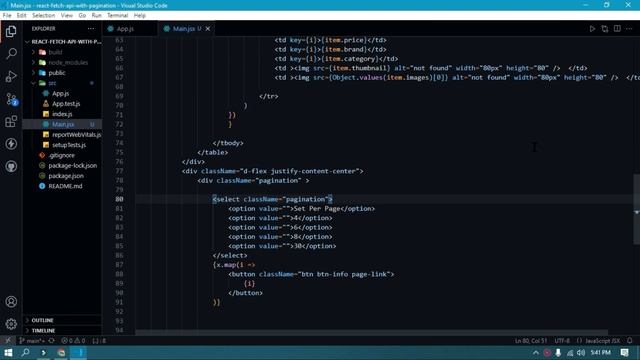Click the system clock showing 5:41 PM
This screenshot has height=360, width=640.
(600, 353)
